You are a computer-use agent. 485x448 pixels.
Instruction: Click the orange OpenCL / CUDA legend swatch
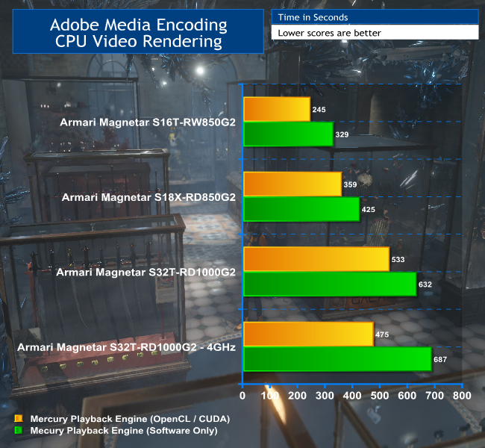pyautogui.click(x=19, y=419)
